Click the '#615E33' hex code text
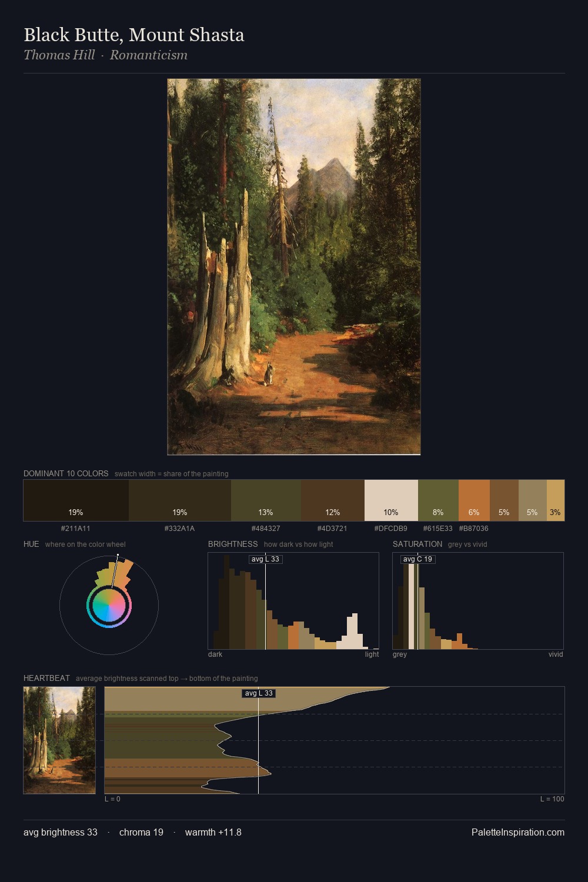588x882 pixels. tap(438, 529)
